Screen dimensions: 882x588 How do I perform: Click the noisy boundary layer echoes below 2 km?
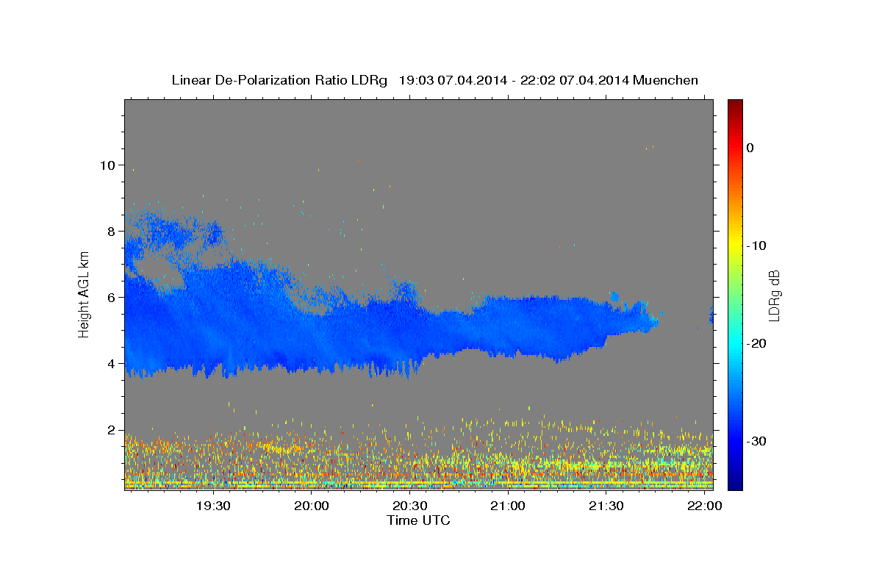point(419,459)
